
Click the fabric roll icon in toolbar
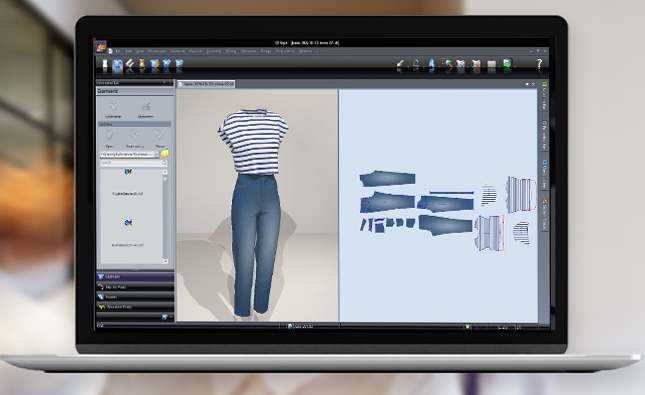click(130, 65)
